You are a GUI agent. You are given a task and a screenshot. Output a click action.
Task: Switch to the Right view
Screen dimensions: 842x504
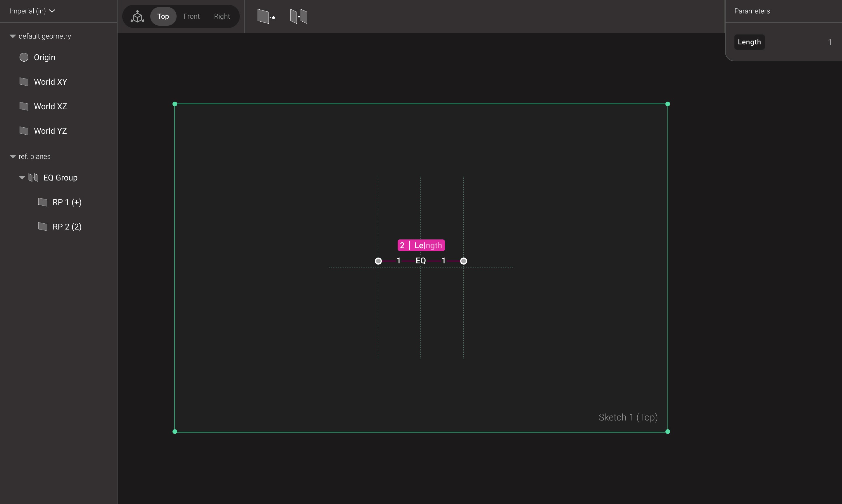222,16
